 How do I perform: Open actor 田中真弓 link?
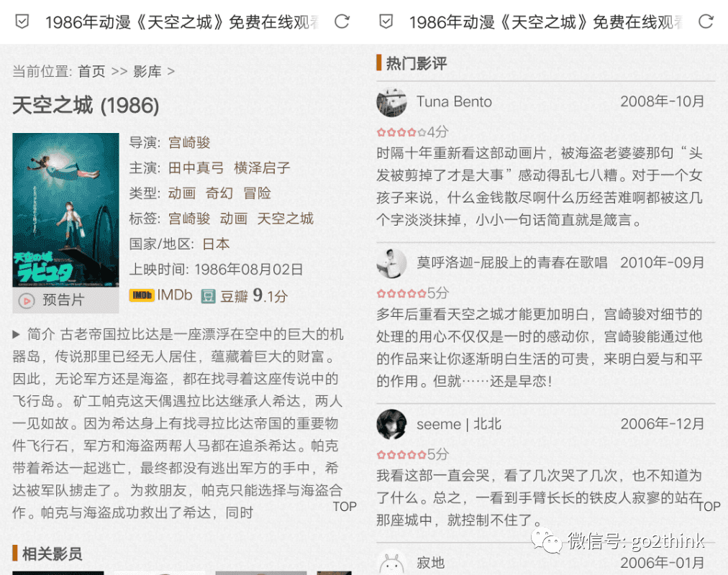pos(196,168)
